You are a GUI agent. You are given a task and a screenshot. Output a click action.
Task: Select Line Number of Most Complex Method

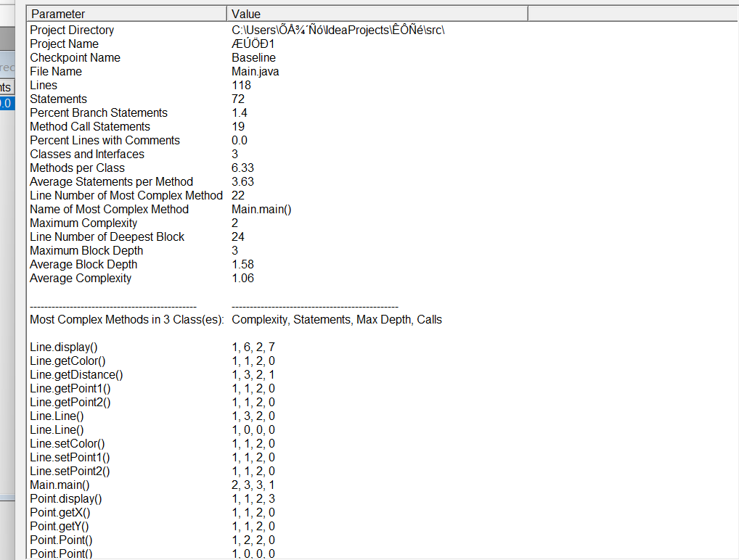click(x=126, y=195)
